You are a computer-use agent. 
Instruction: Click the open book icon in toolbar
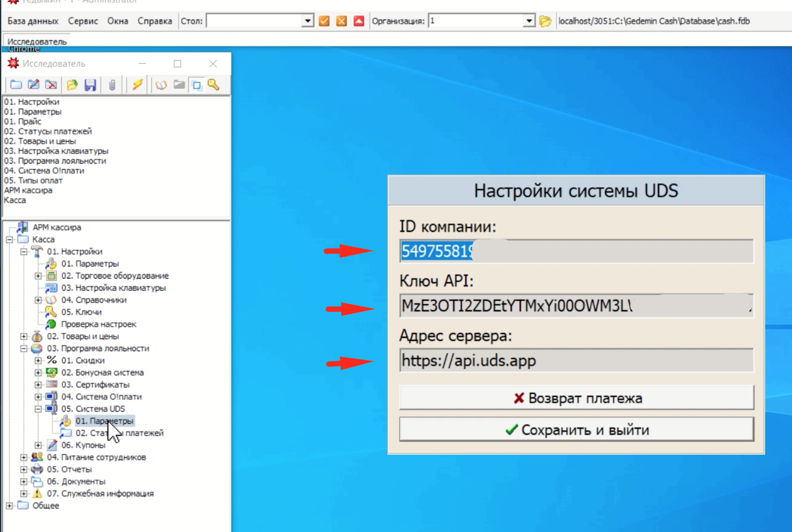(161, 85)
